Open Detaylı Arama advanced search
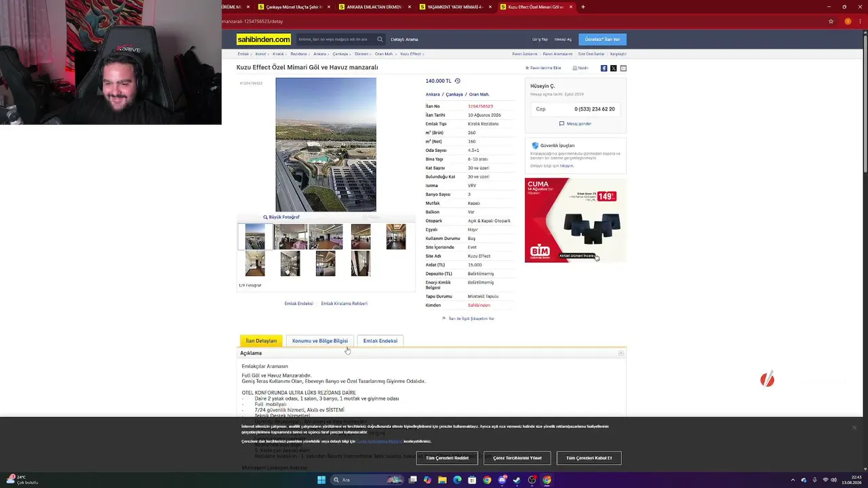Screen dimensions: 868x488 pos(405,39)
